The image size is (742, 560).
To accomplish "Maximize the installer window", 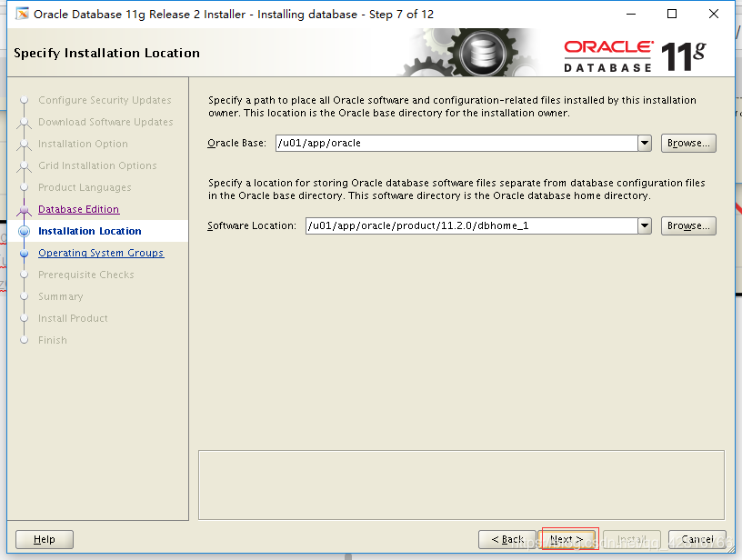I will [671, 14].
